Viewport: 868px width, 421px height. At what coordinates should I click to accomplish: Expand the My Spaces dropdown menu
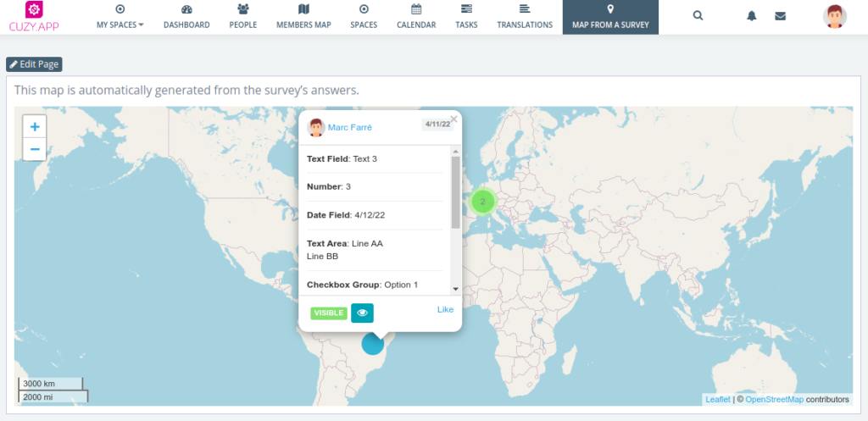[x=120, y=17]
